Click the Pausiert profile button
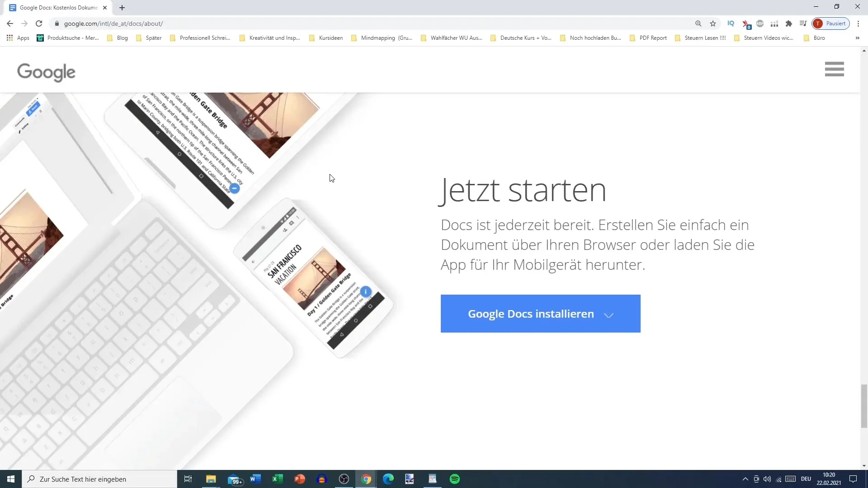Screen dimensions: 868x488 [x=831, y=23]
